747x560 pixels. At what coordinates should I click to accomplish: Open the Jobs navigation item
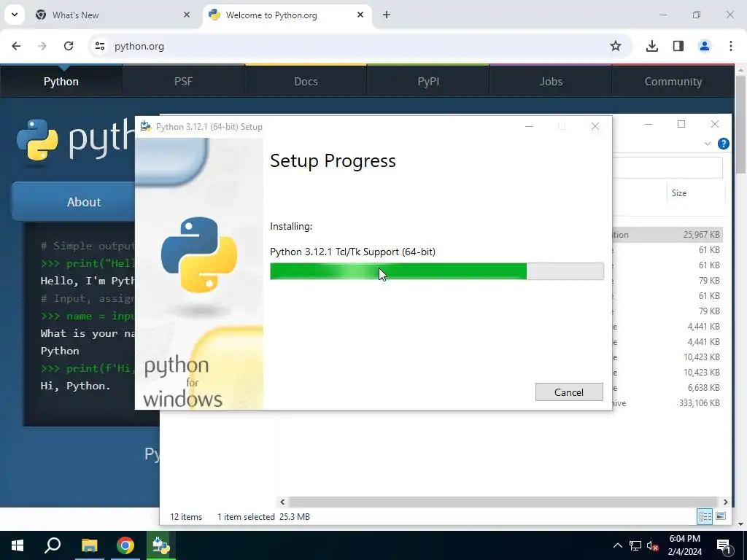pos(551,82)
